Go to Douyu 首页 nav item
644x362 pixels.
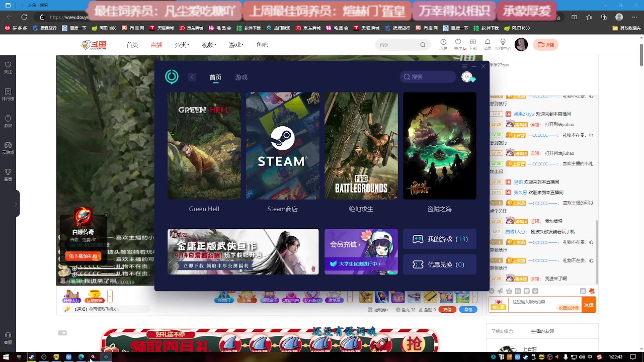pyautogui.click(x=132, y=45)
